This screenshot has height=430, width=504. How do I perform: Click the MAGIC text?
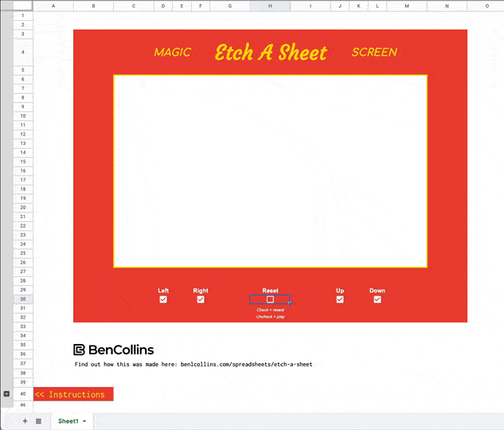point(173,52)
